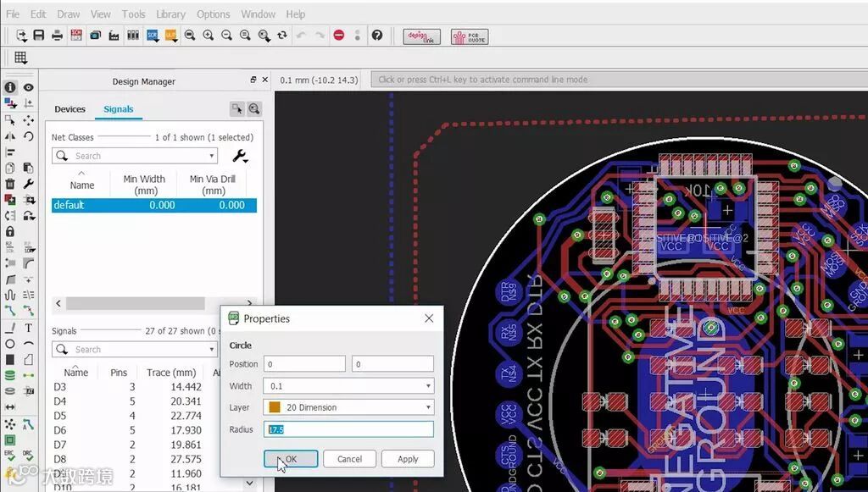Select the Info tool in sidebar
The image size is (868, 492).
coord(10,87)
